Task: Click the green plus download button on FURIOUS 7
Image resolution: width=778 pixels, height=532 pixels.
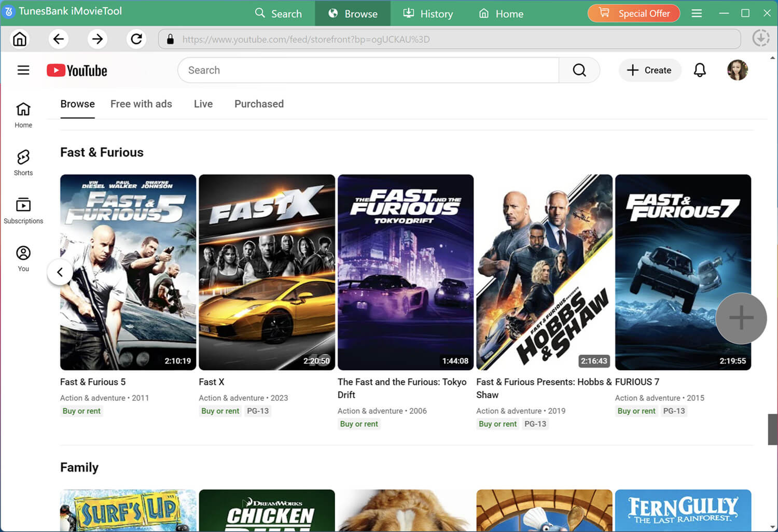Action: pyautogui.click(x=741, y=318)
